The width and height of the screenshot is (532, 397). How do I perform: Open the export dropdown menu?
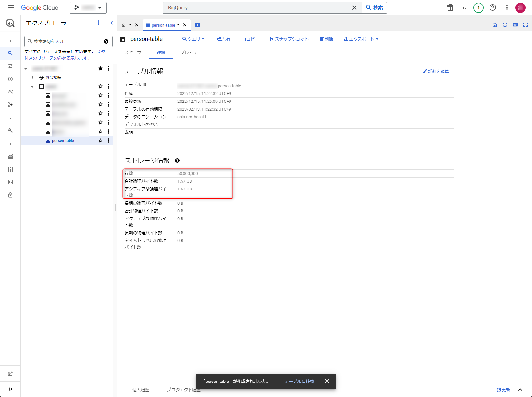pos(361,39)
